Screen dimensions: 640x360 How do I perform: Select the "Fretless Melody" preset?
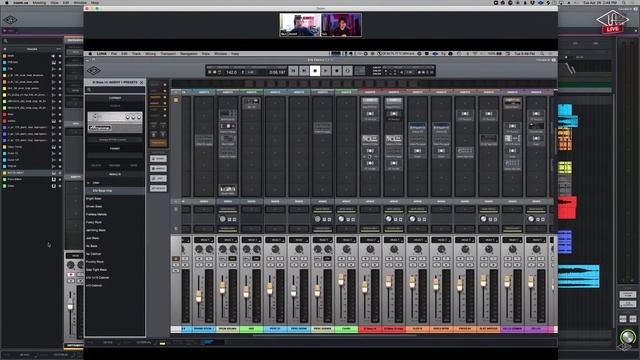(x=97, y=214)
